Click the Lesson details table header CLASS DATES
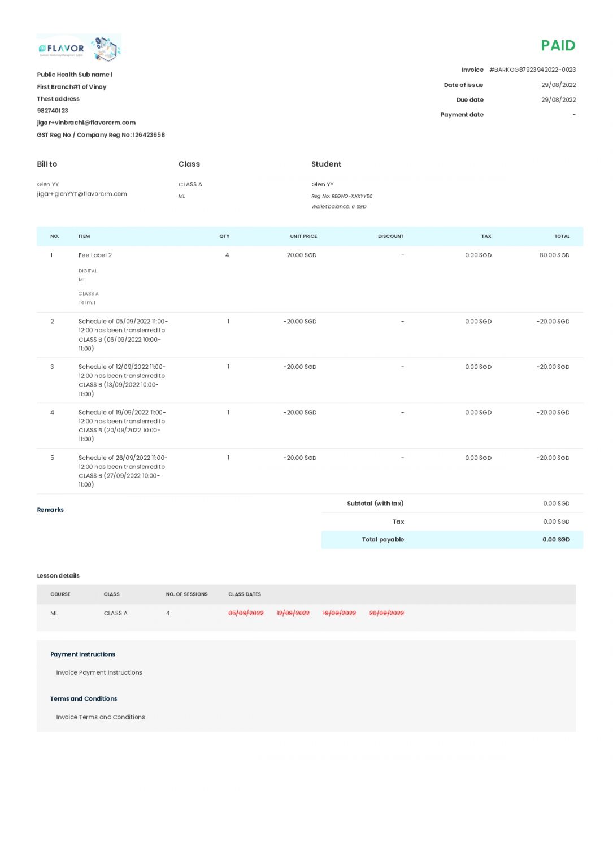This screenshot has height=868, width=613. (244, 594)
